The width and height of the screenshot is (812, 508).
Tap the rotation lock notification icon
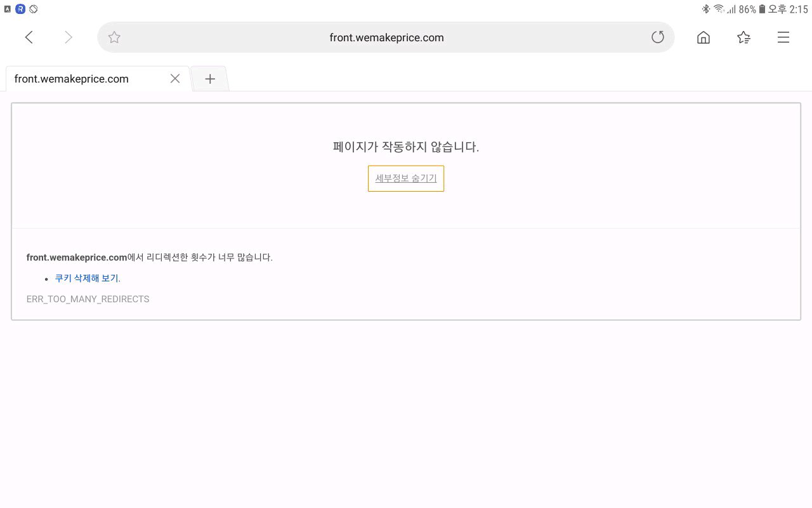coord(34,9)
